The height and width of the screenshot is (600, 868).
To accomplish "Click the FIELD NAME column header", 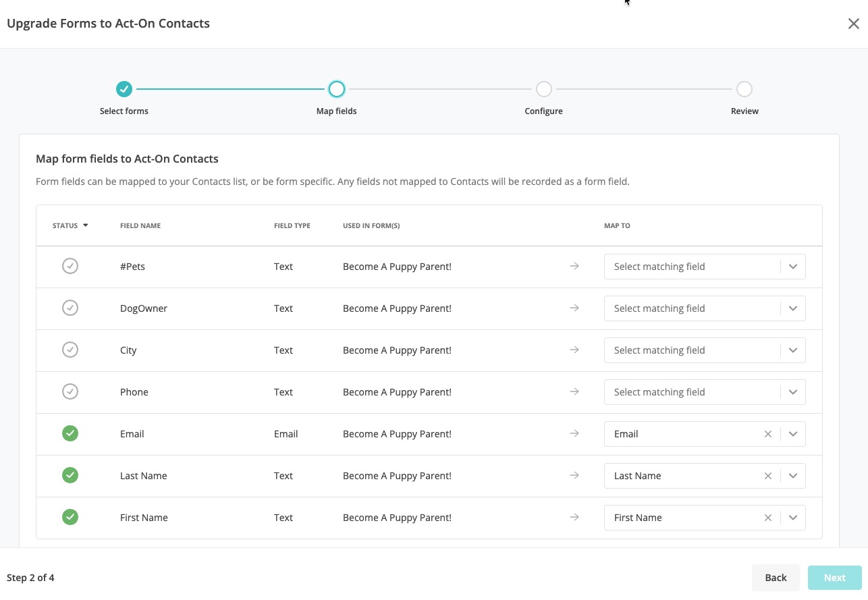I will (x=140, y=225).
